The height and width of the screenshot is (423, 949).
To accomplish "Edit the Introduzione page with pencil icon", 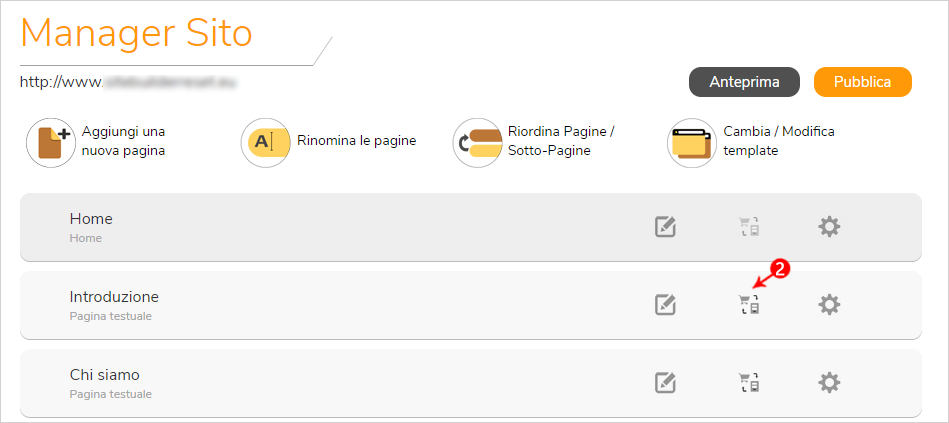I will (x=665, y=304).
